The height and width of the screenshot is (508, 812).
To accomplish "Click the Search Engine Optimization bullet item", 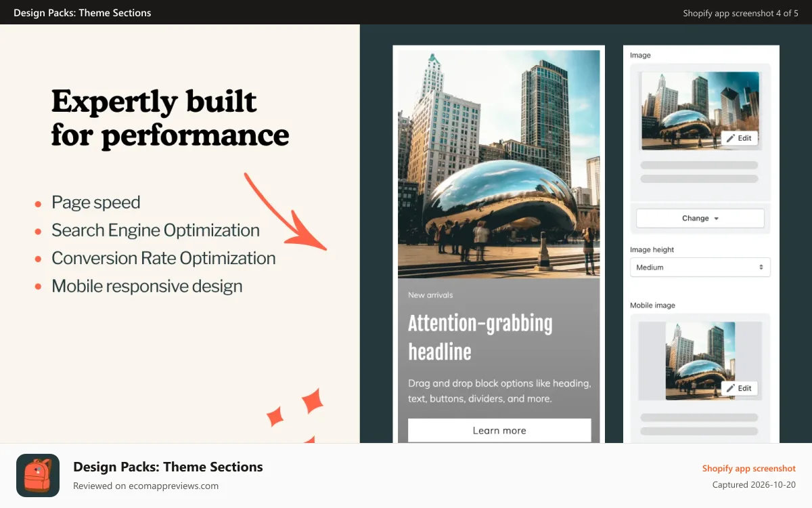I will click(x=156, y=230).
